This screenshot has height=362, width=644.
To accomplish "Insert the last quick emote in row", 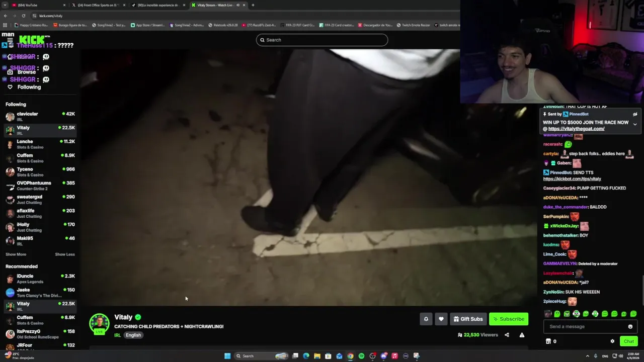I will point(633,314).
